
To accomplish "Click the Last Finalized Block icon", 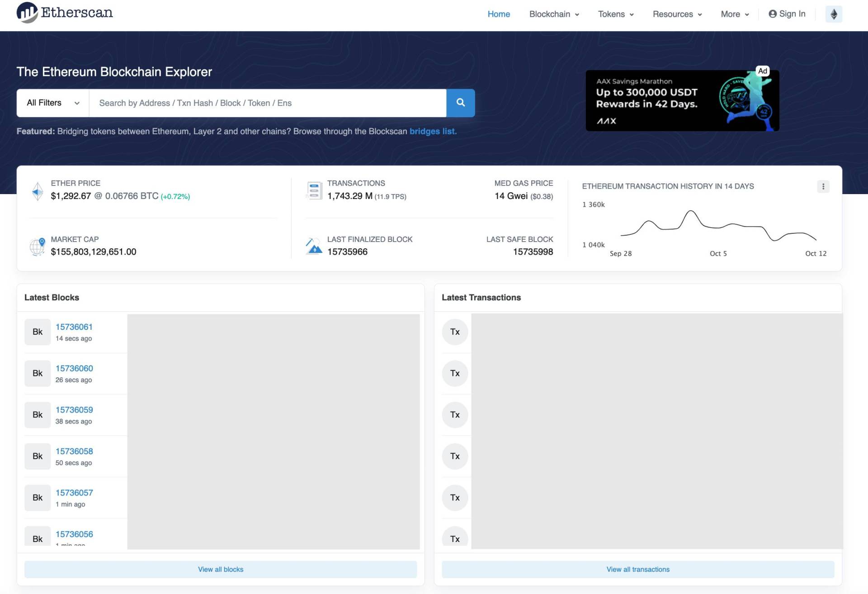I will (314, 245).
